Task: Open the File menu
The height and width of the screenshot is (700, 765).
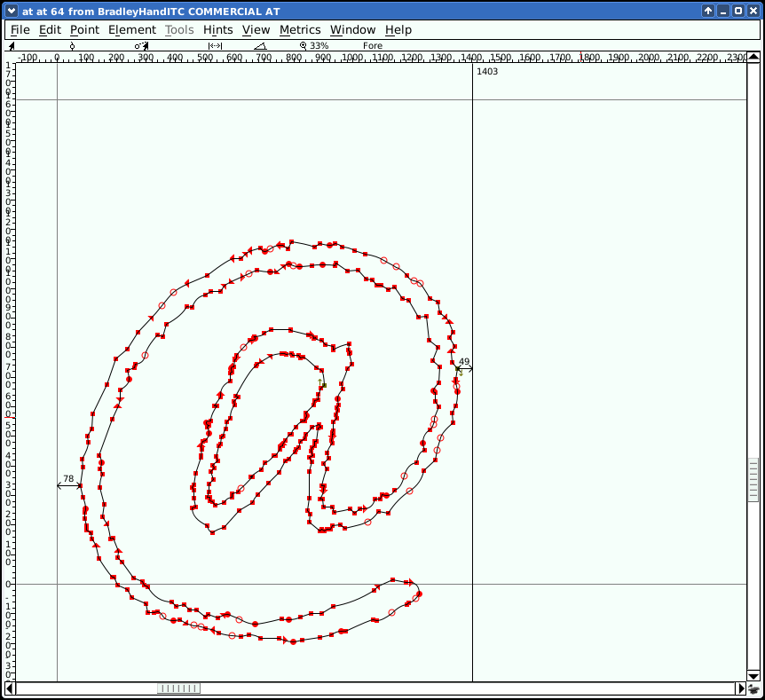Action: click(x=20, y=29)
